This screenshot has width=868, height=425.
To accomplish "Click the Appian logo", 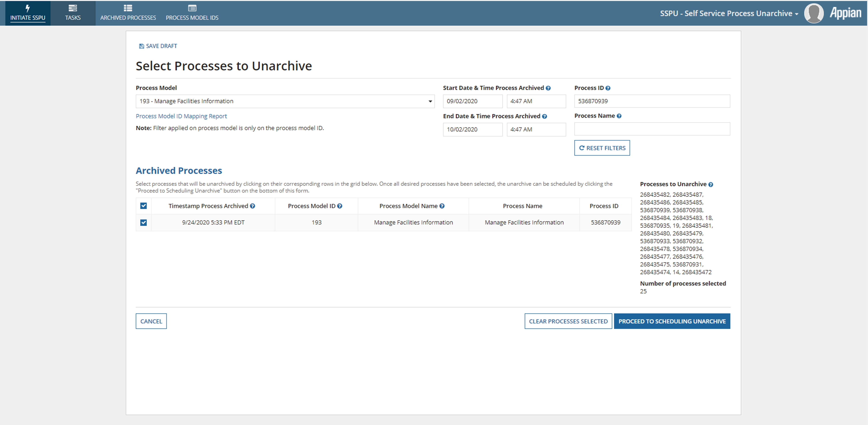I will coord(845,13).
